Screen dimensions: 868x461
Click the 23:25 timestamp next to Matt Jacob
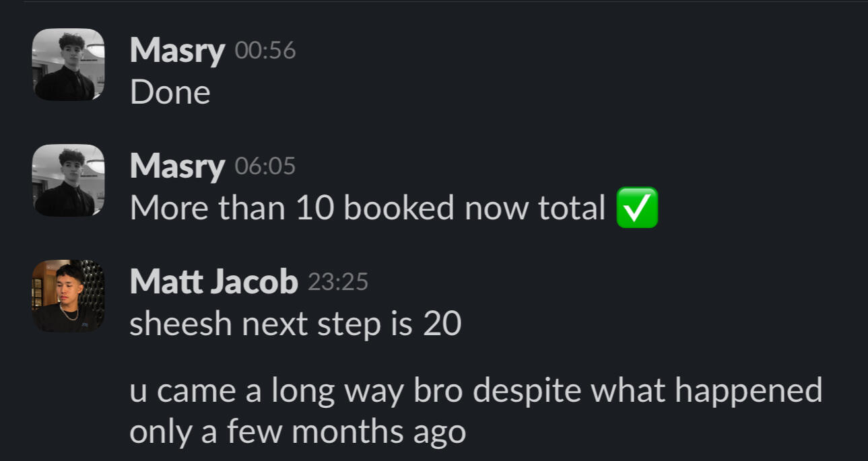(x=338, y=283)
